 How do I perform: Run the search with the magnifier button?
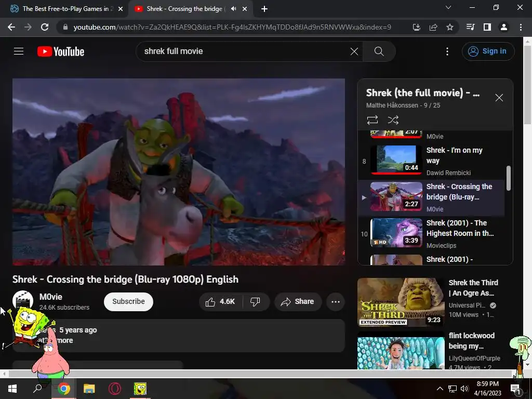pyautogui.click(x=379, y=51)
